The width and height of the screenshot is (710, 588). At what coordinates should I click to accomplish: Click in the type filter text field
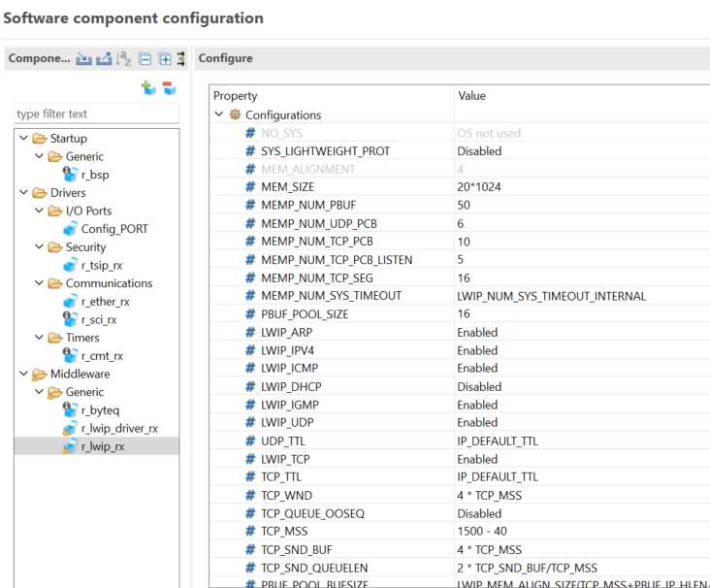[x=96, y=114]
